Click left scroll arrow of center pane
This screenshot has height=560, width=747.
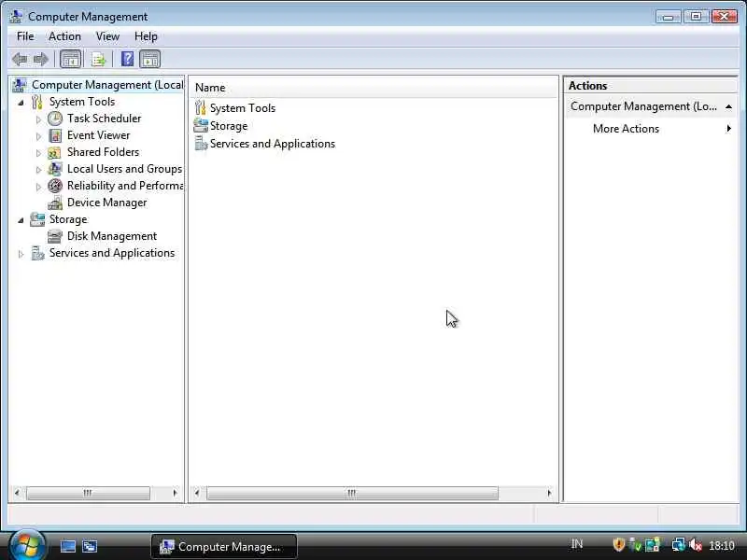click(x=197, y=493)
